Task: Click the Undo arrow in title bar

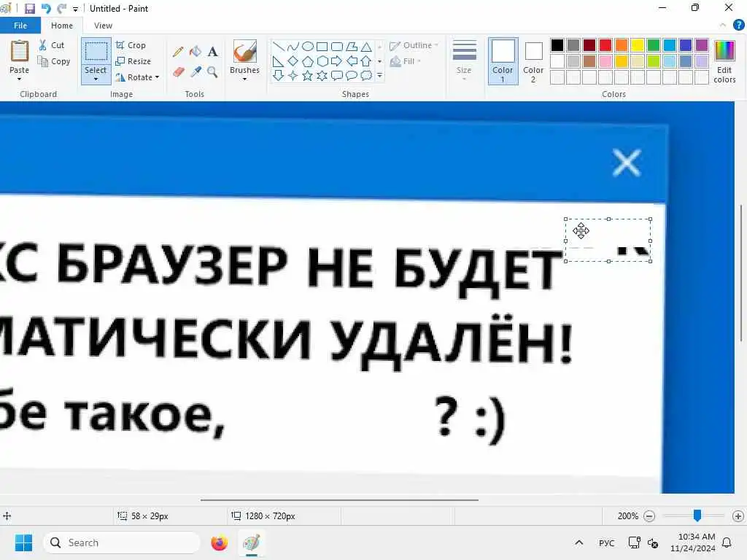Action: 46,9
